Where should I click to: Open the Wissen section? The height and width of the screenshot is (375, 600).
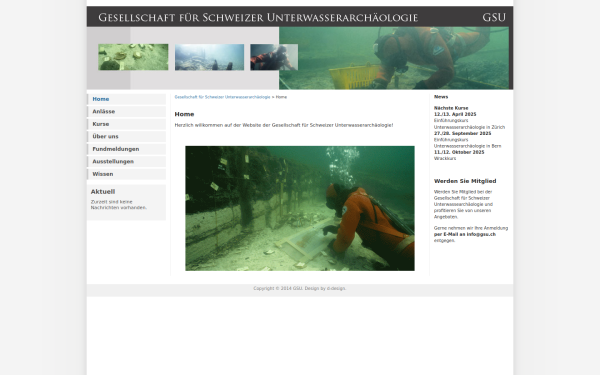click(127, 174)
